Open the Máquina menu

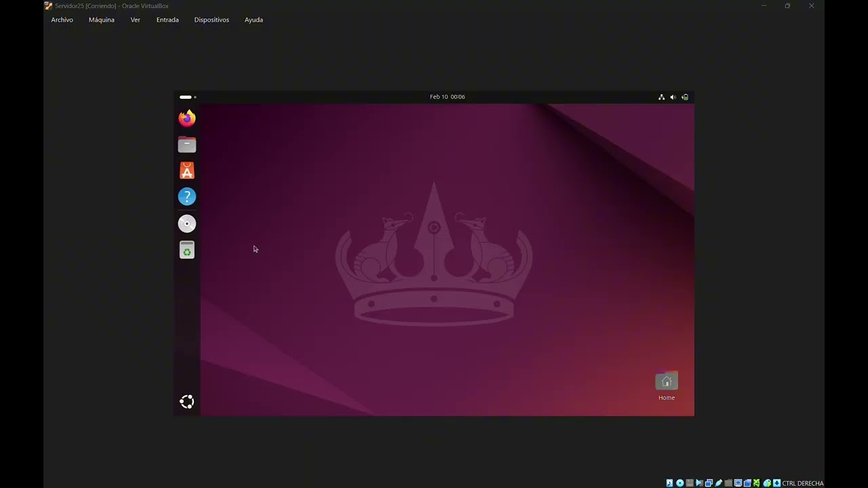pyautogui.click(x=102, y=20)
